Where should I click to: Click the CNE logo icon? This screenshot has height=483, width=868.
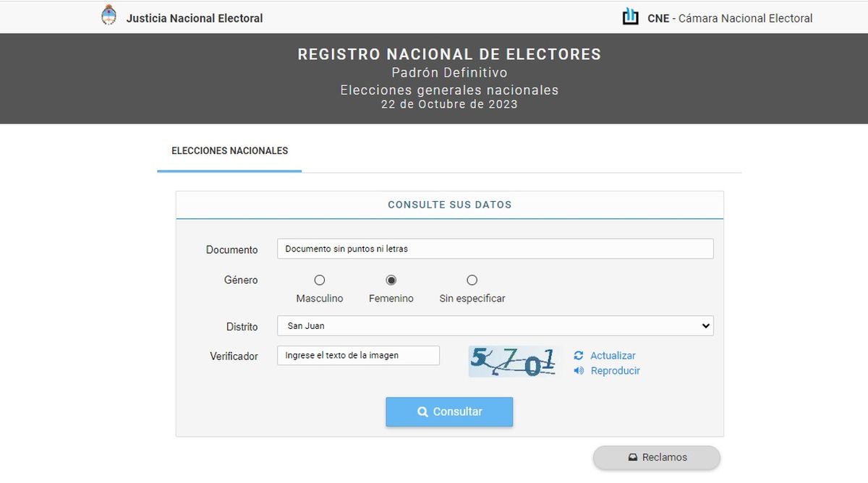coord(631,17)
